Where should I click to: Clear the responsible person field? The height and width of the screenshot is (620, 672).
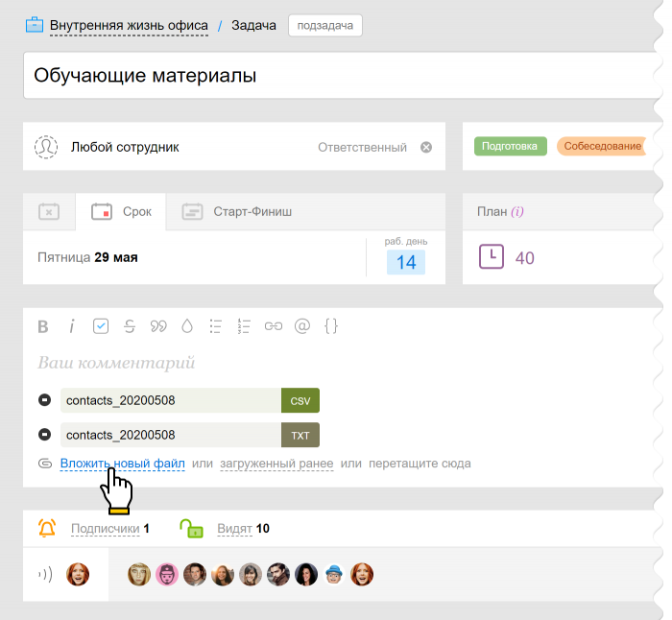[426, 148]
